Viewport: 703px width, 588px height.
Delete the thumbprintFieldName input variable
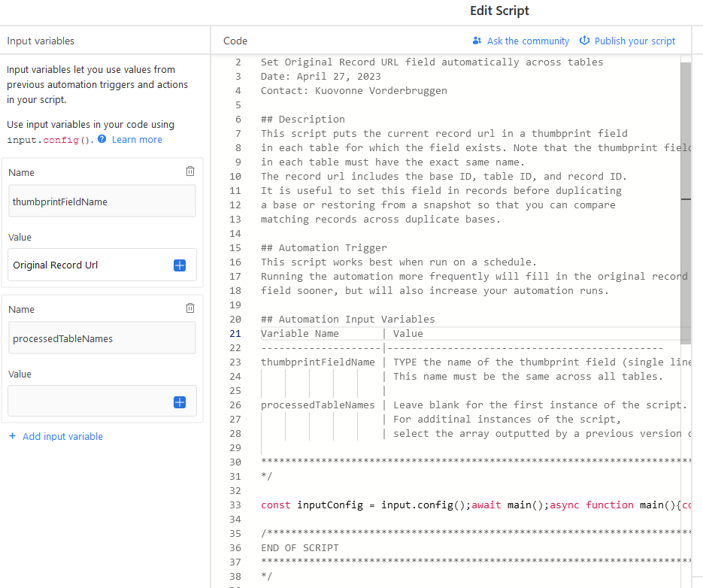(190, 171)
